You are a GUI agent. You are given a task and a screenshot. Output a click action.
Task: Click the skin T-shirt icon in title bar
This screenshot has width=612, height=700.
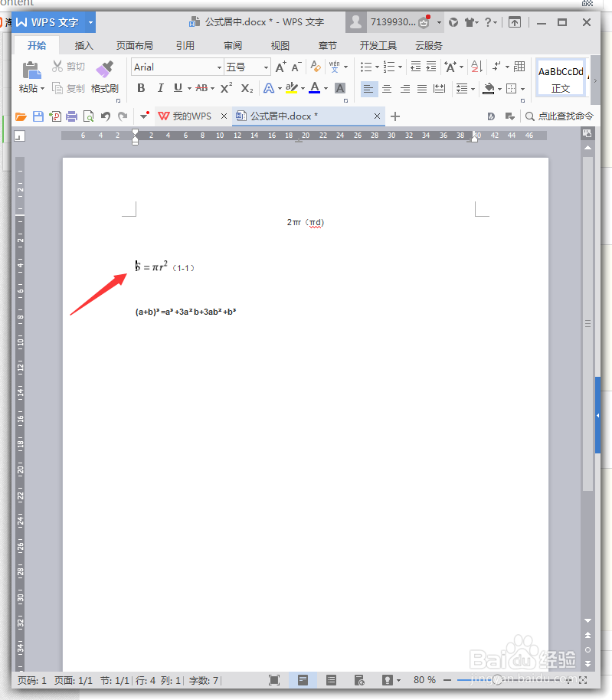[x=470, y=22]
